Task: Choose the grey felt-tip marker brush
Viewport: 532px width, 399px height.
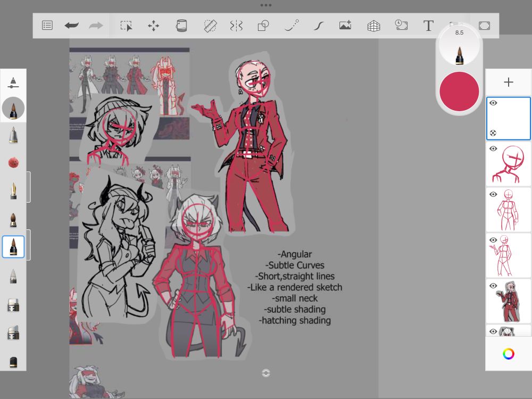Action: (x=13, y=276)
